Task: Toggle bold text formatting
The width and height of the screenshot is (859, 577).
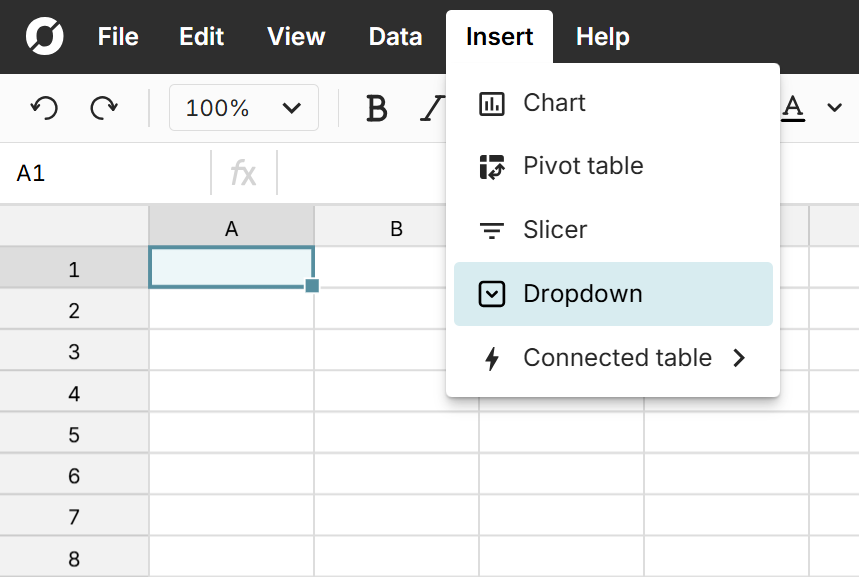Action: 376,108
